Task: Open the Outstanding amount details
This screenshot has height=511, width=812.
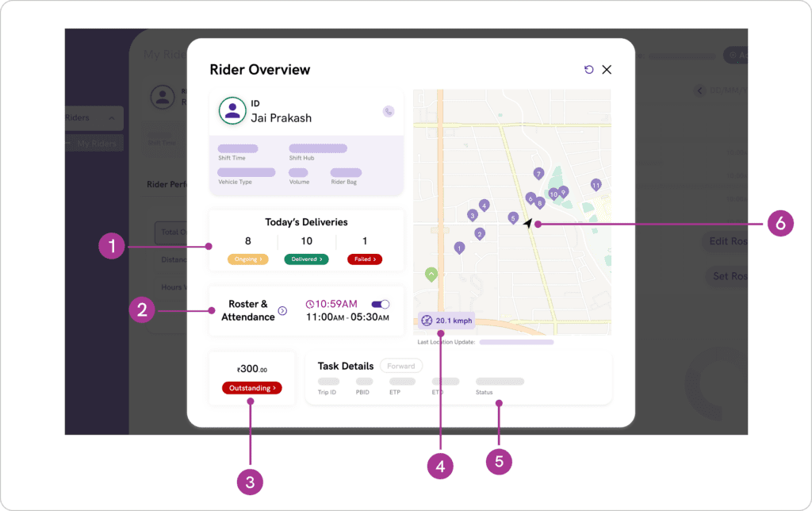Action: [252, 388]
